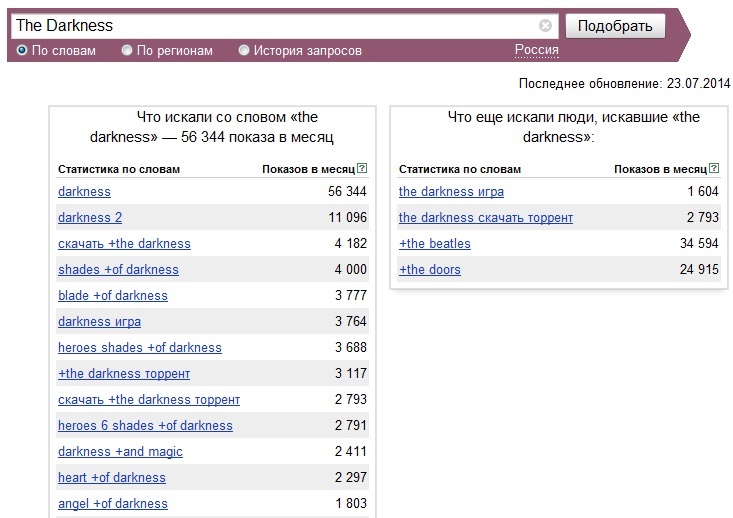The image size is (733, 518).
Task: Open the 'Россия' region selector
Action: click(x=537, y=50)
